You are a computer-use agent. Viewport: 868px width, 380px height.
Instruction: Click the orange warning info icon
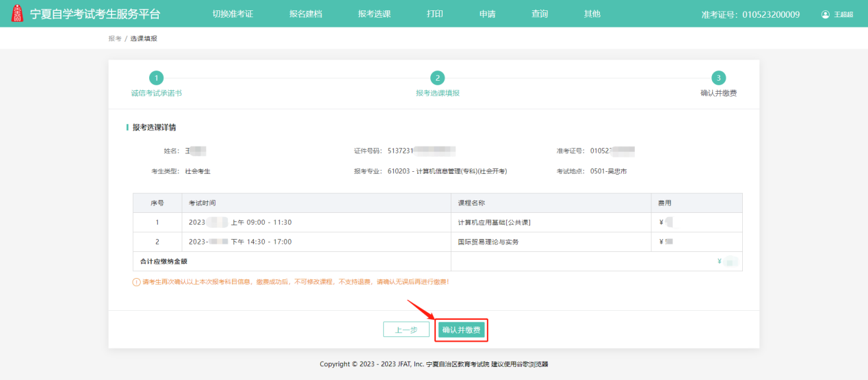coord(136,282)
